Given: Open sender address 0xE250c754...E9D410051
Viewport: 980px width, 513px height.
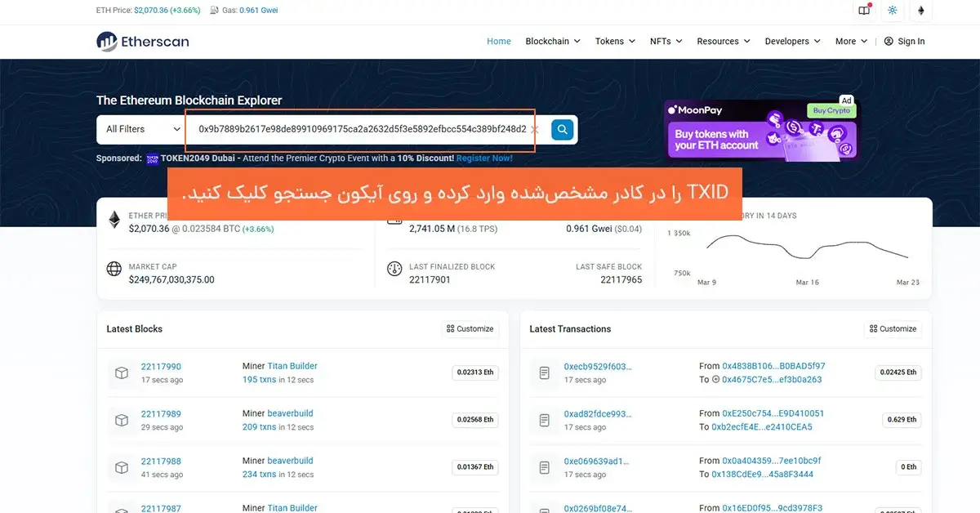Looking at the screenshot, I should 773,413.
